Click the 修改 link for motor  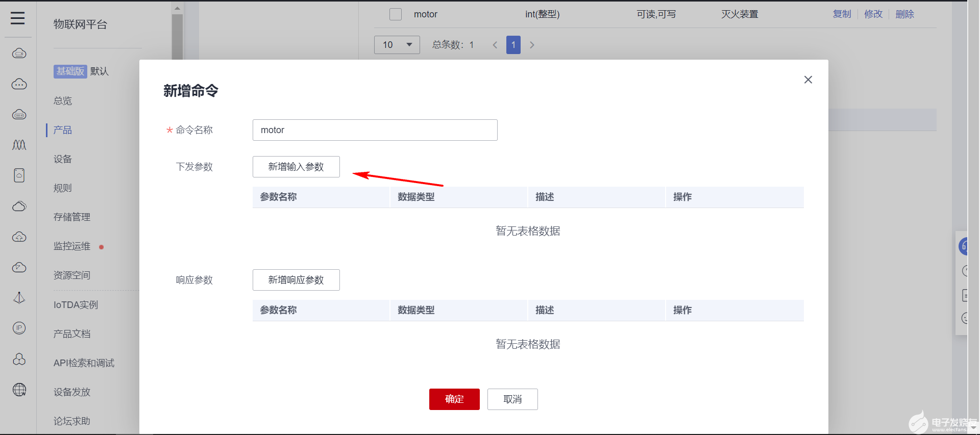873,14
